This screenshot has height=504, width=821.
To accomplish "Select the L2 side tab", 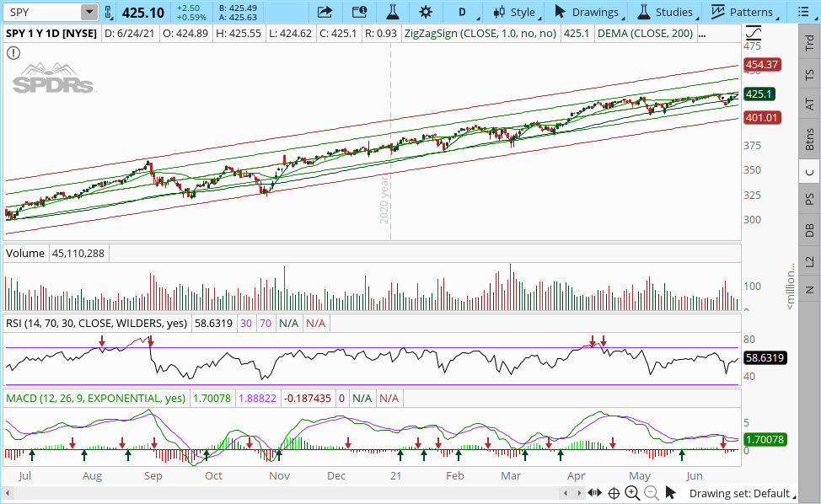I will point(809,261).
